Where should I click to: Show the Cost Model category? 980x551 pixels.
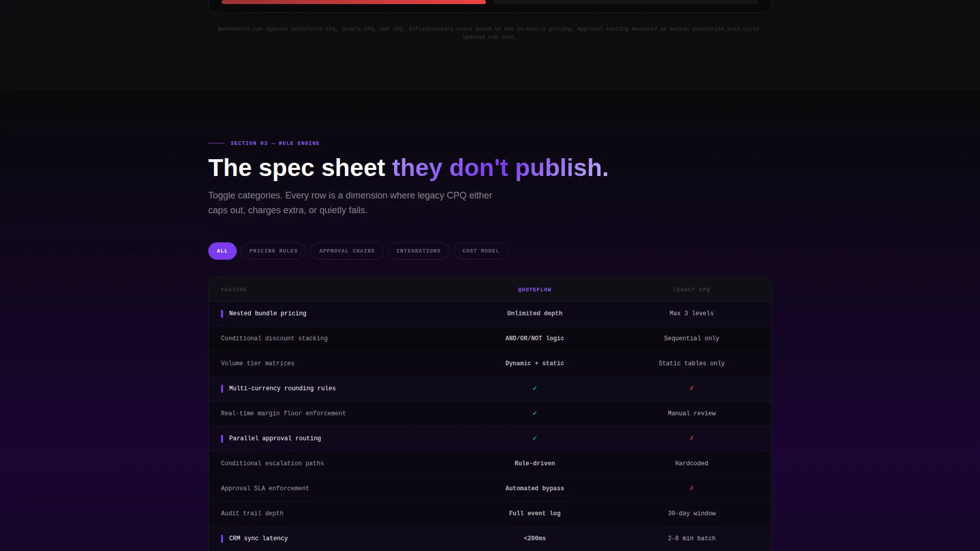point(480,251)
